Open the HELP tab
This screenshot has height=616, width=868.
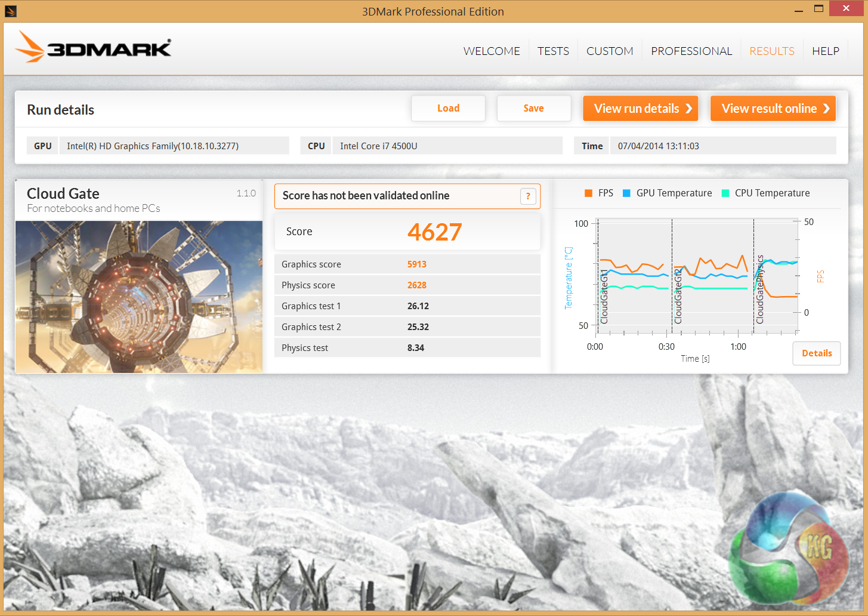pos(826,51)
